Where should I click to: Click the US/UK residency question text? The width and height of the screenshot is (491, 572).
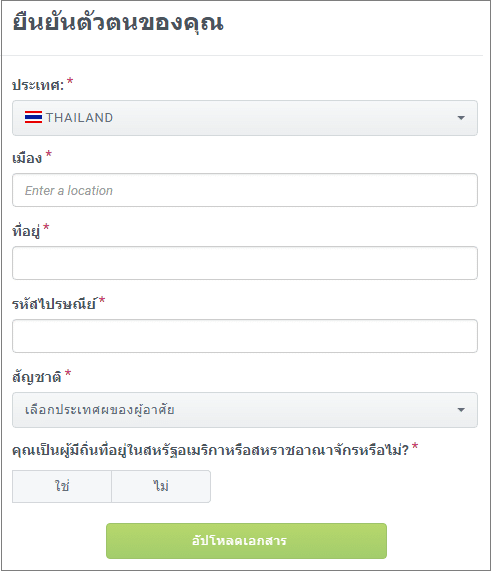(210, 451)
